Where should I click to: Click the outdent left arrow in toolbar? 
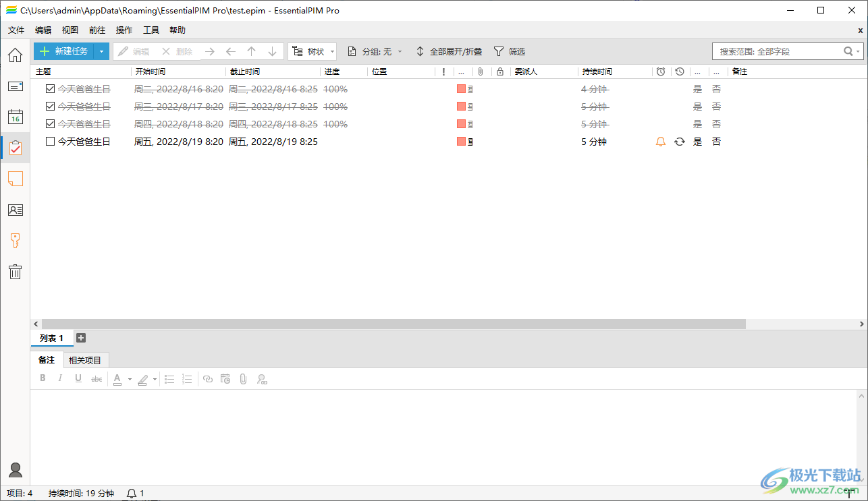point(231,51)
